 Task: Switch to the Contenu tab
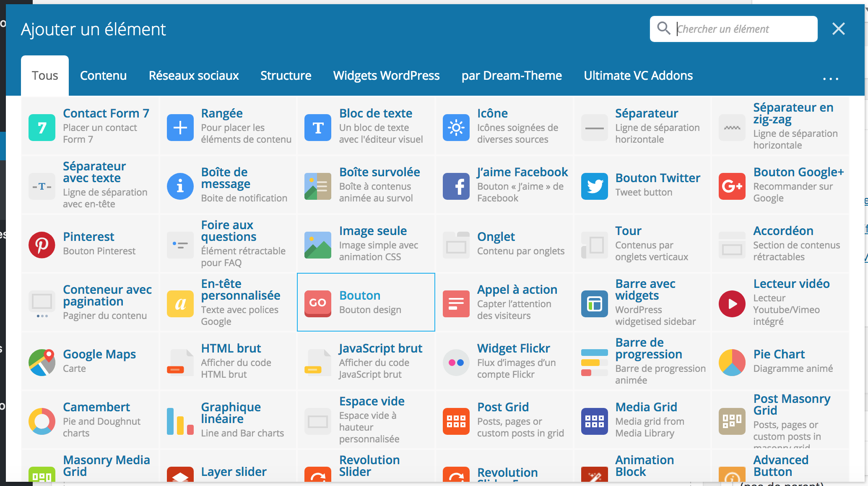[x=103, y=76]
